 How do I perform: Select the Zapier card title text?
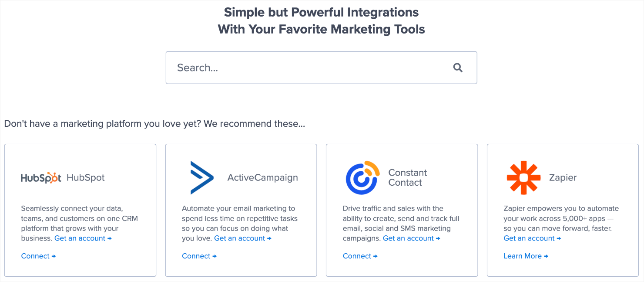[x=563, y=178]
